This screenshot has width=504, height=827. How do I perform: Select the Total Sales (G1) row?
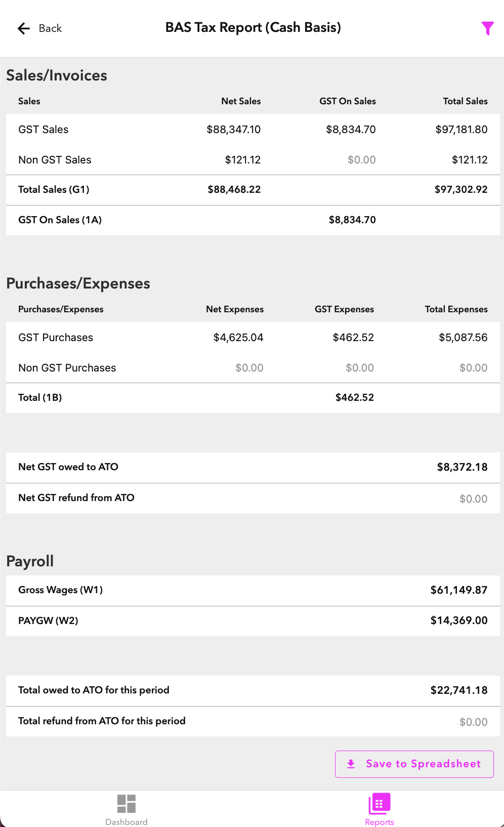(x=253, y=190)
